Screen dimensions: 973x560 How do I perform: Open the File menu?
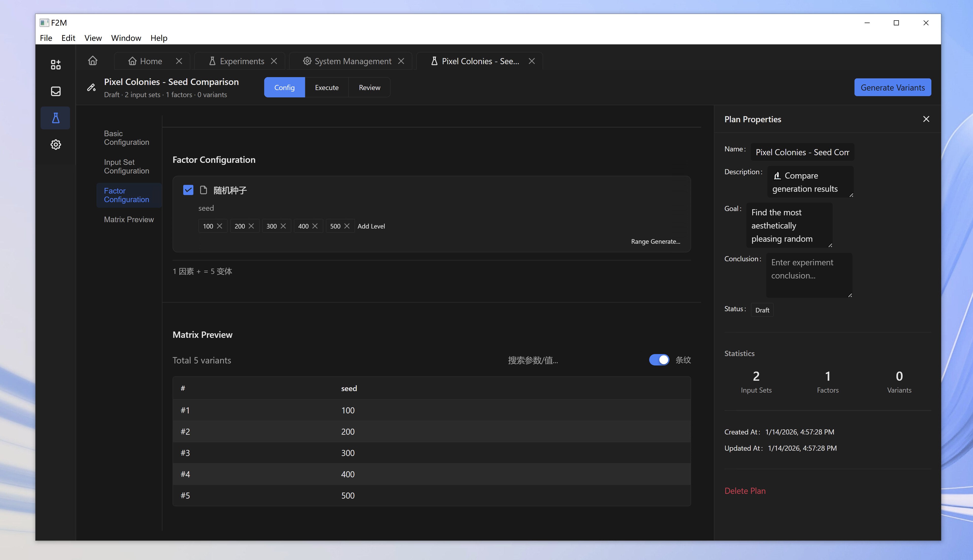tap(46, 38)
